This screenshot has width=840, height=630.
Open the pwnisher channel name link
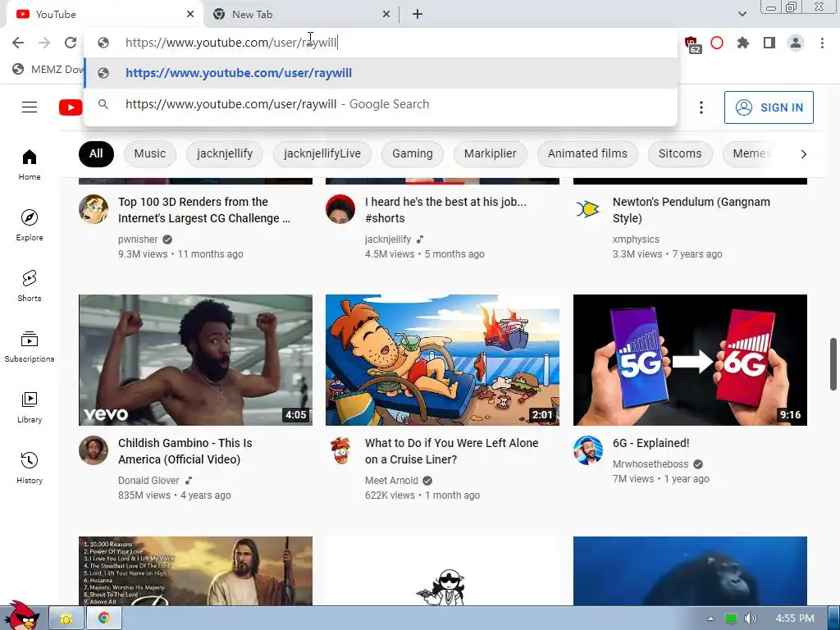pyautogui.click(x=138, y=240)
